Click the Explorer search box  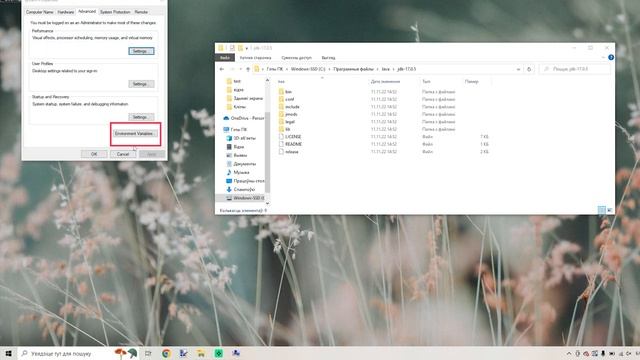coord(575,69)
